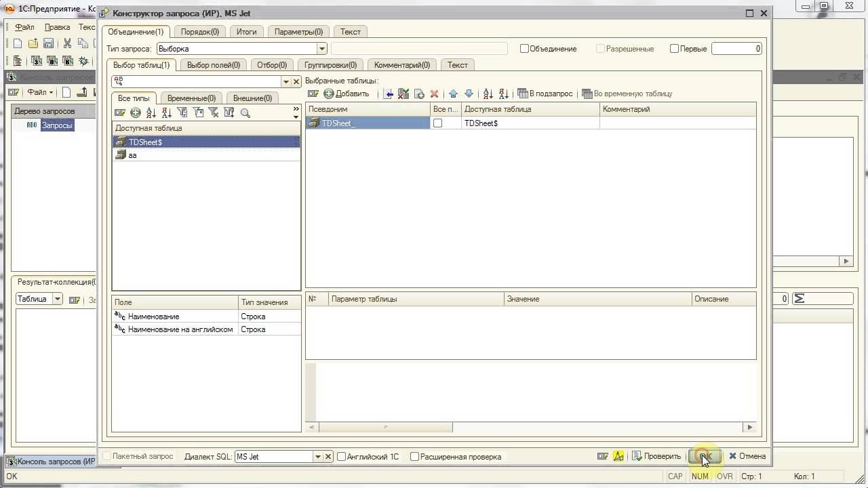Viewport: 868px width, 488px height.
Task: Switch to Отбор(0) tab
Action: tap(272, 65)
